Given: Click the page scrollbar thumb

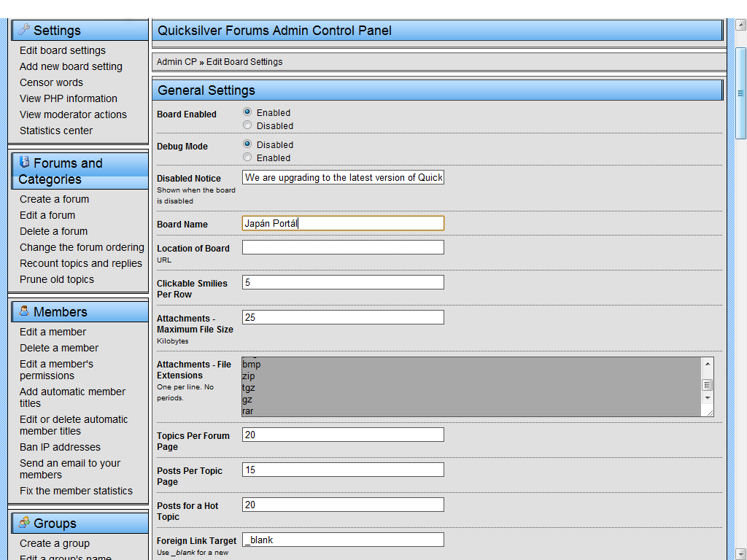Looking at the screenshot, I should click(741, 93).
